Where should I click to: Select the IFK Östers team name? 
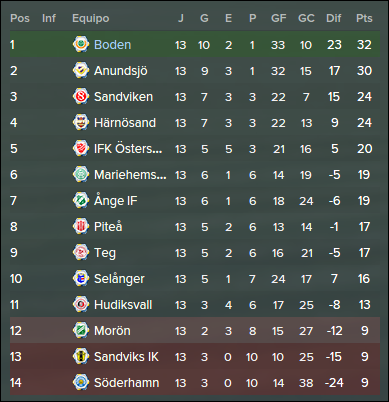click(x=128, y=149)
